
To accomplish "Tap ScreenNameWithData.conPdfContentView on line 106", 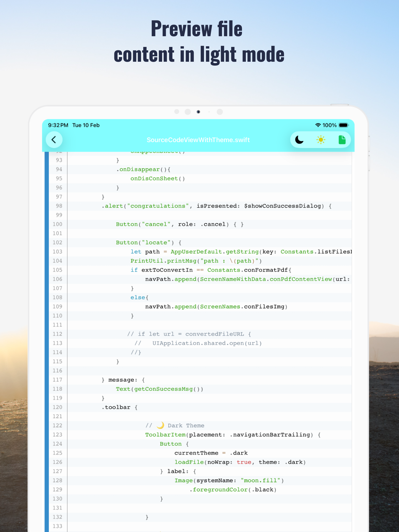I will point(266,279).
